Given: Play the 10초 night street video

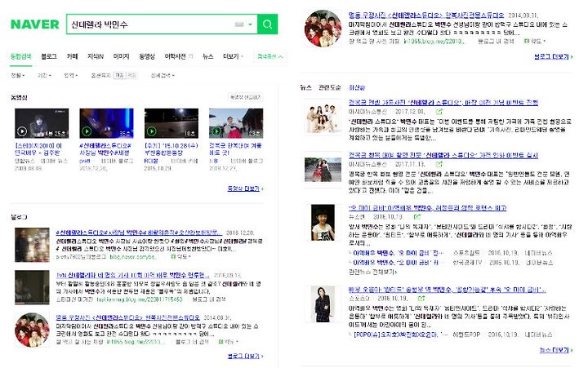Looking at the screenshot, I should coord(171,123).
